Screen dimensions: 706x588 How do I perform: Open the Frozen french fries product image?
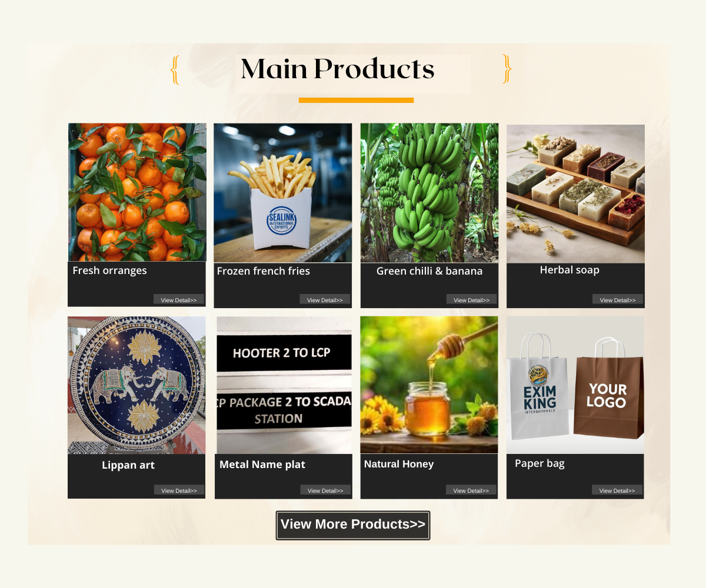click(283, 193)
